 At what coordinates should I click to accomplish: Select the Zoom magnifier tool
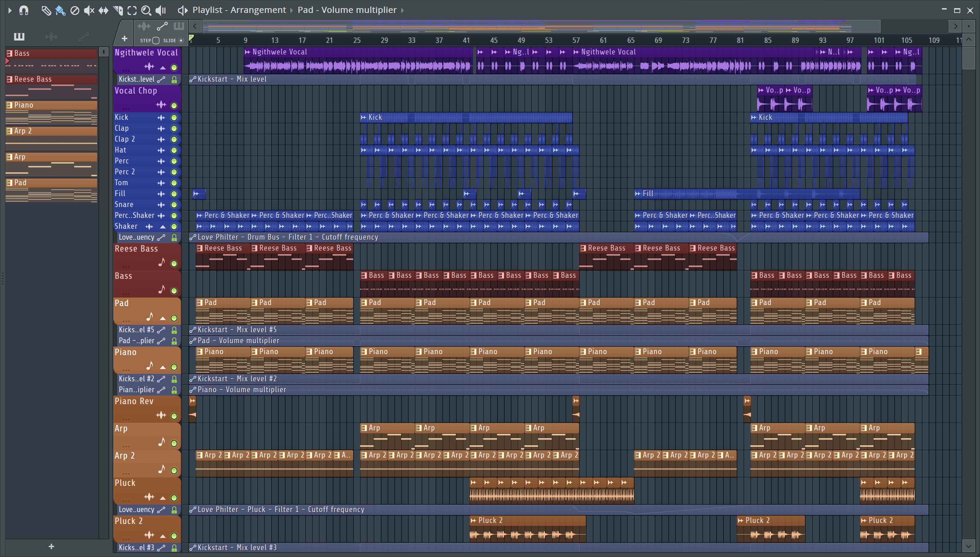pyautogui.click(x=146, y=10)
